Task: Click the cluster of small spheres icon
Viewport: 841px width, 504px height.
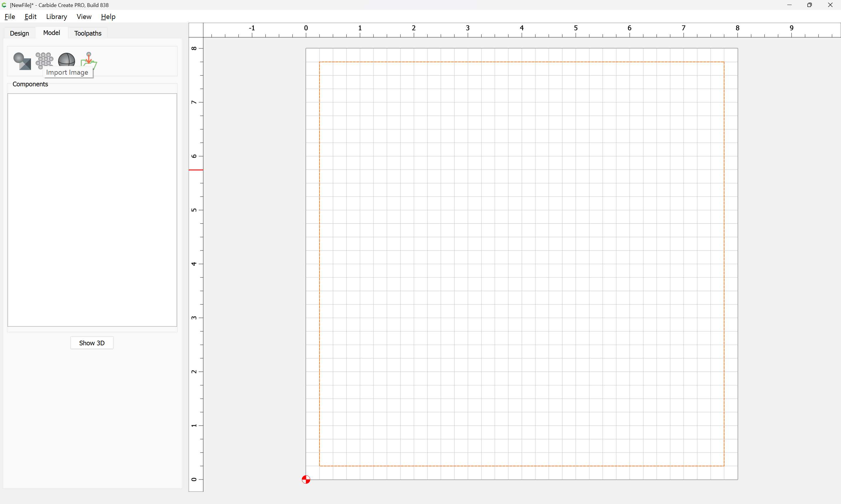Action: pos(44,60)
